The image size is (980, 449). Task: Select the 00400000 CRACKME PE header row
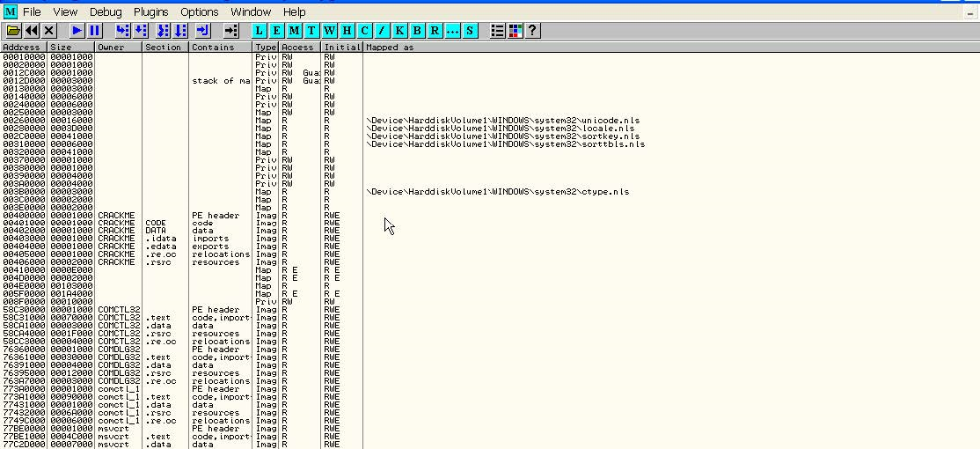[490, 215]
